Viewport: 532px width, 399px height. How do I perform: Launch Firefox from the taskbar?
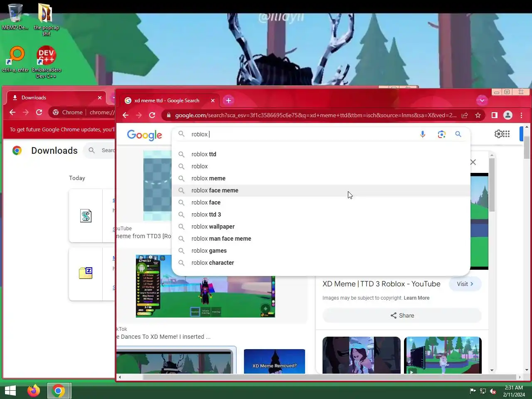(x=34, y=391)
